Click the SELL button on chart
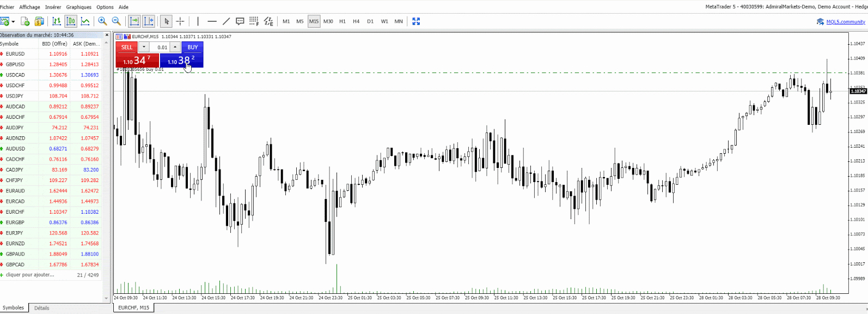The image size is (868, 314). pos(127,47)
